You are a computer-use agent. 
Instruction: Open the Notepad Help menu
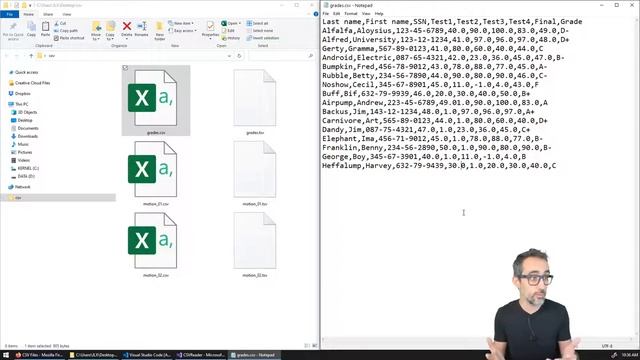click(x=379, y=13)
